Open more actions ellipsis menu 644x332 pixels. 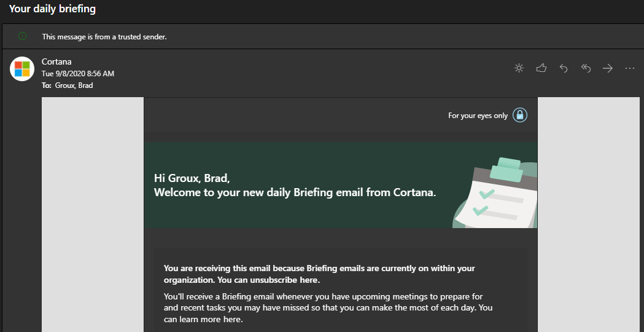click(x=630, y=68)
